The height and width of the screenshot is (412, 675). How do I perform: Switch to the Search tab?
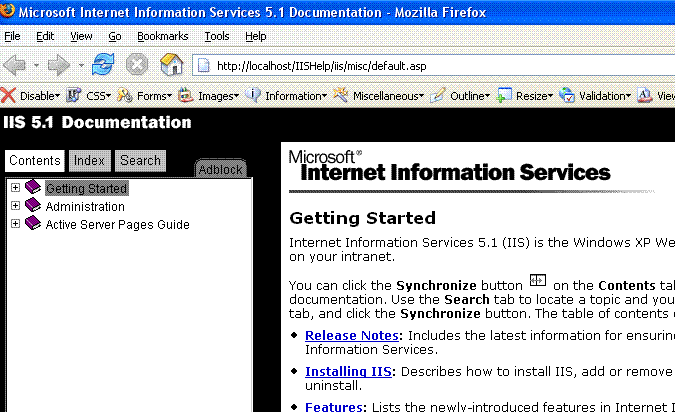(x=140, y=161)
